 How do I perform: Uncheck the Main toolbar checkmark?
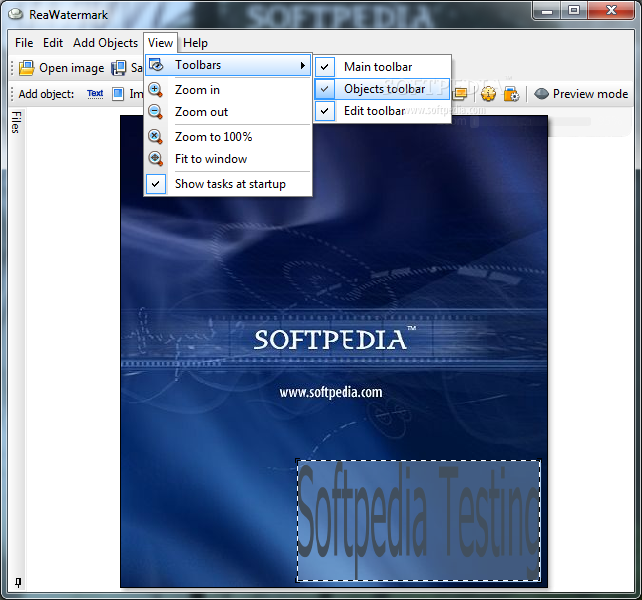pos(325,67)
